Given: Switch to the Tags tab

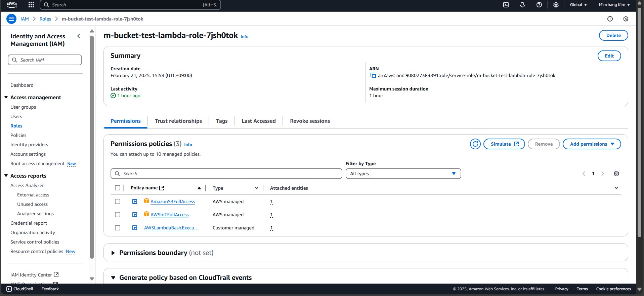Looking at the screenshot, I should coord(222,121).
